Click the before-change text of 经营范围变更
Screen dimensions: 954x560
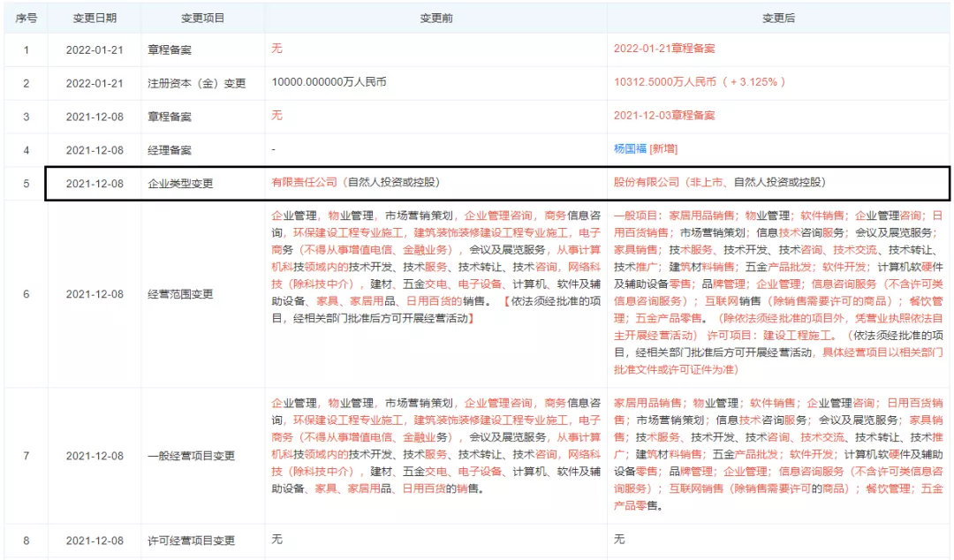tap(436, 268)
